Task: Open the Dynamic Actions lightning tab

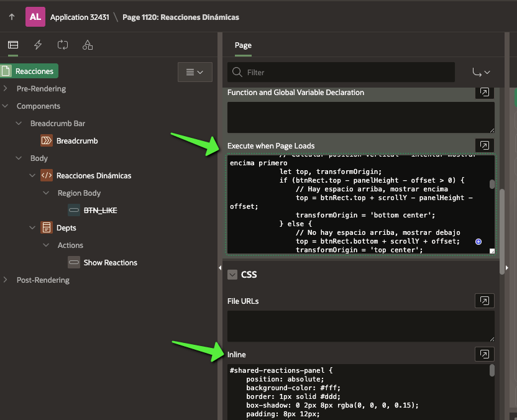Action: pos(38,45)
